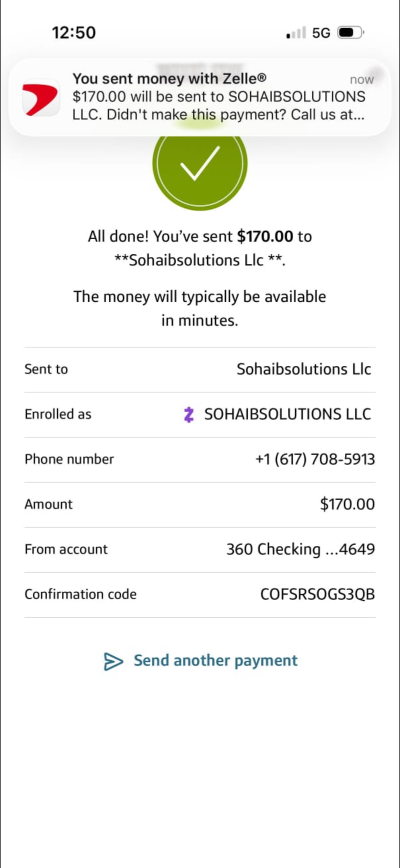Screen dimensions: 400x868
Task: Tap the 12:50 clock in status bar
Action: click(73, 33)
